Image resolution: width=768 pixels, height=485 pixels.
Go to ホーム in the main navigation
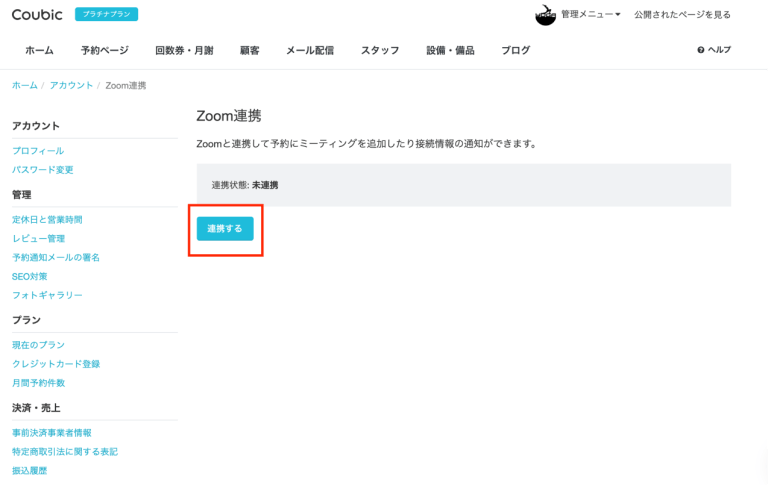click(39, 50)
